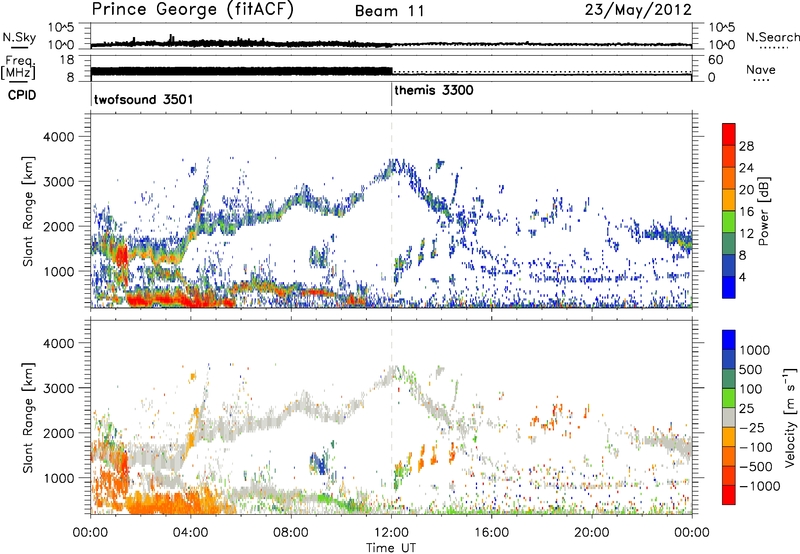
Task: Pick the red bottom segment of Velocity colorbar
Action: tap(729, 495)
